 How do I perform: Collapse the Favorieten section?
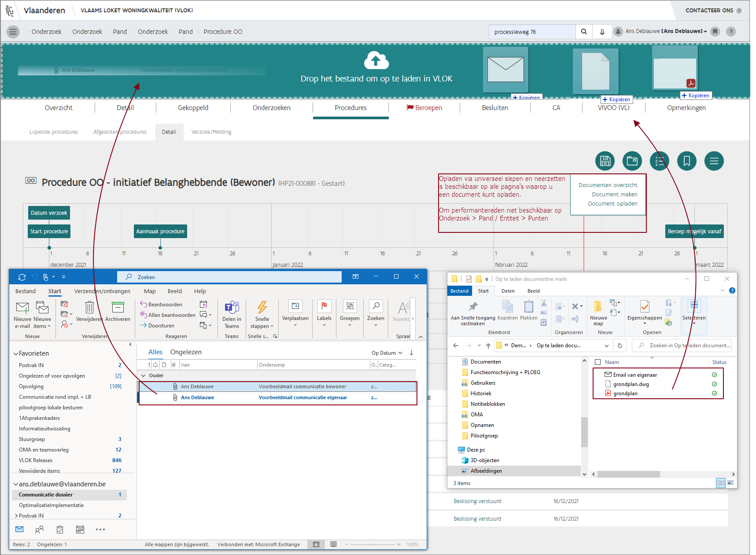click(x=16, y=353)
